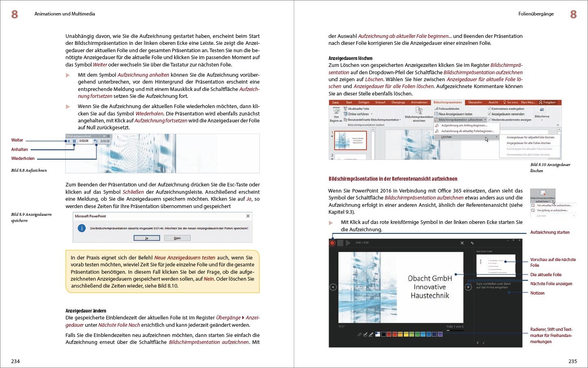The width and height of the screenshot is (588, 368).
Task: Select the eraser tool
Action: [x=360, y=334]
